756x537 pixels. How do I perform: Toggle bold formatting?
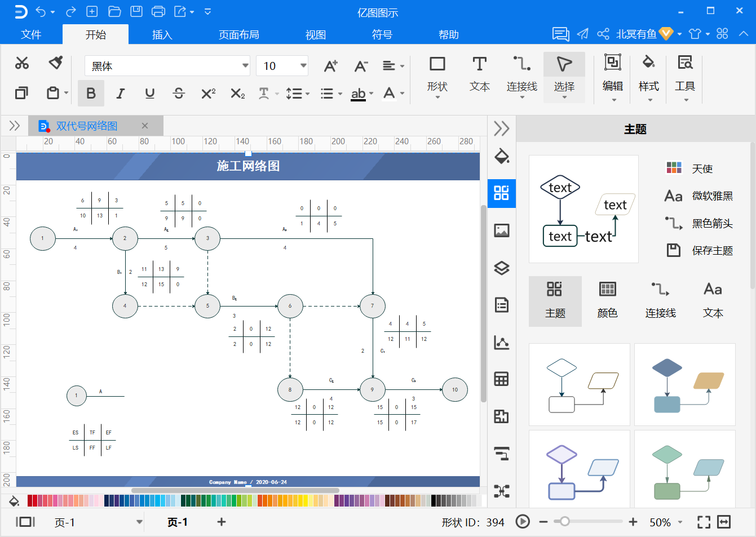[91, 94]
